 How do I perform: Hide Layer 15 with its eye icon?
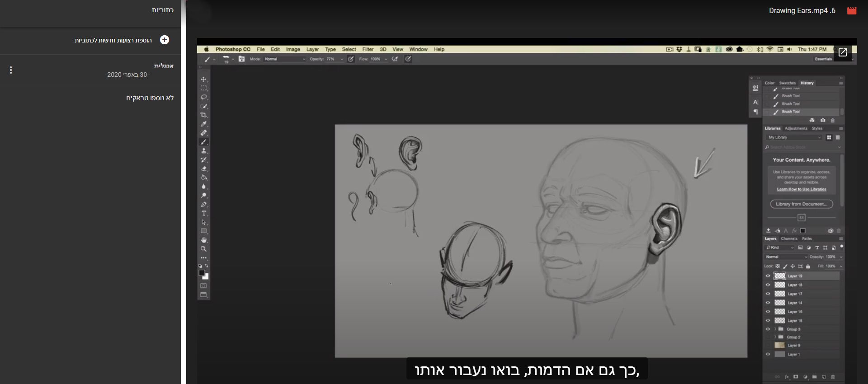click(x=768, y=320)
